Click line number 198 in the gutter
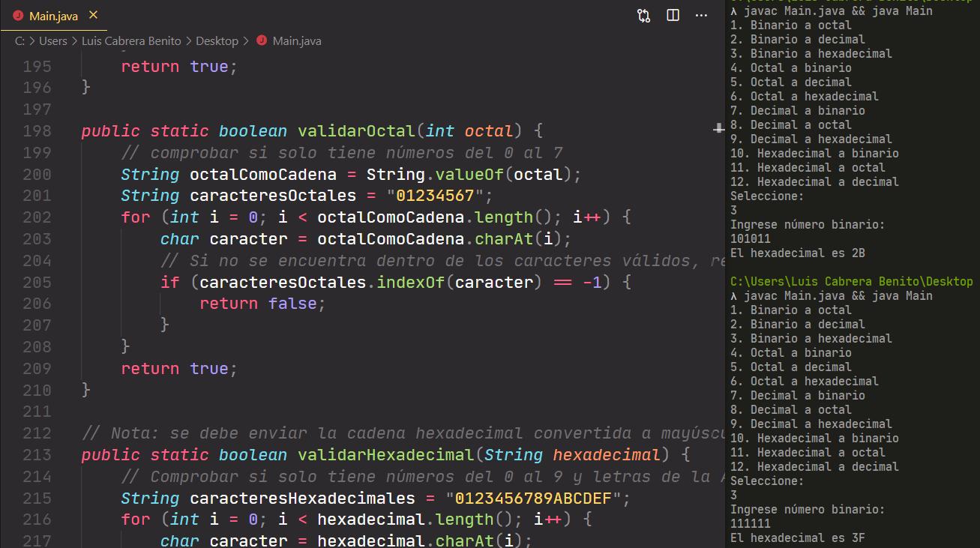The width and height of the screenshot is (980, 548). click(37, 131)
